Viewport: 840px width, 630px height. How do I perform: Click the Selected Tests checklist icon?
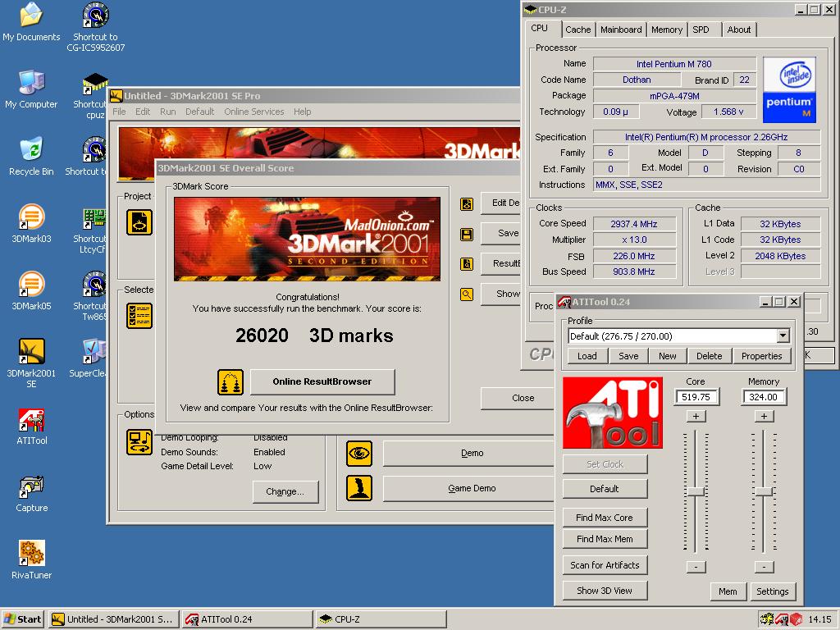tap(139, 316)
